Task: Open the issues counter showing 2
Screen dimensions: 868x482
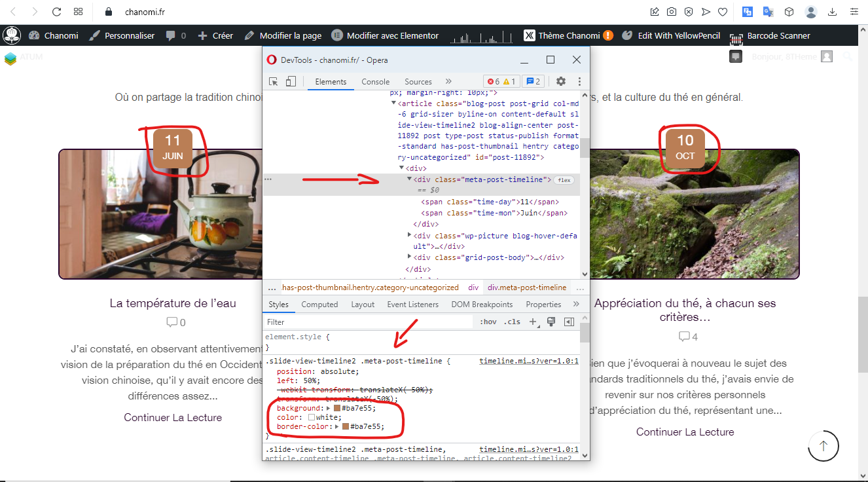Action: 533,81
